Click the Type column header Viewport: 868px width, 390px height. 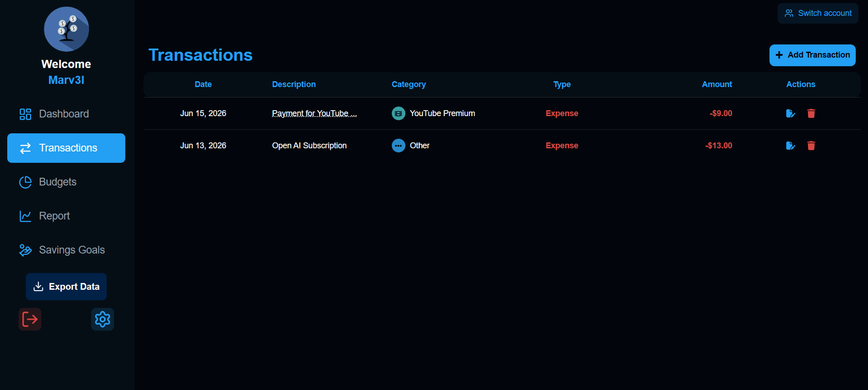pos(562,84)
